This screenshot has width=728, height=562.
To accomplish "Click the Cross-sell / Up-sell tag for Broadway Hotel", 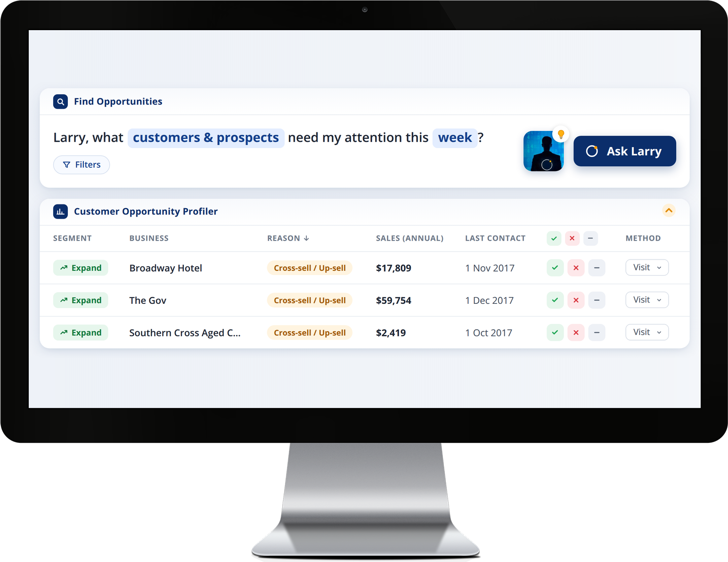I will [x=310, y=268].
